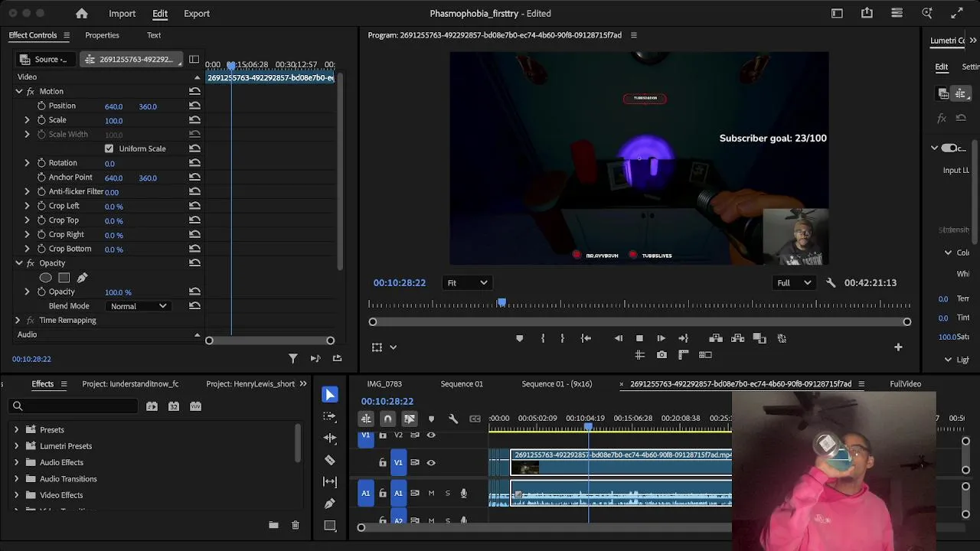Screen dimensions: 980x551
Task: Toggle animation stopwatch for Position
Action: [x=41, y=106]
